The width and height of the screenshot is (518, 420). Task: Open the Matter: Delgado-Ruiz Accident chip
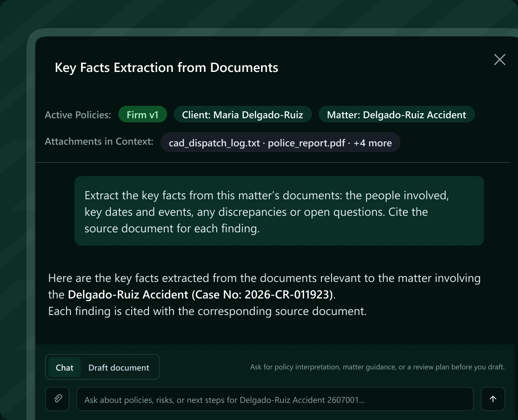pyautogui.click(x=396, y=115)
